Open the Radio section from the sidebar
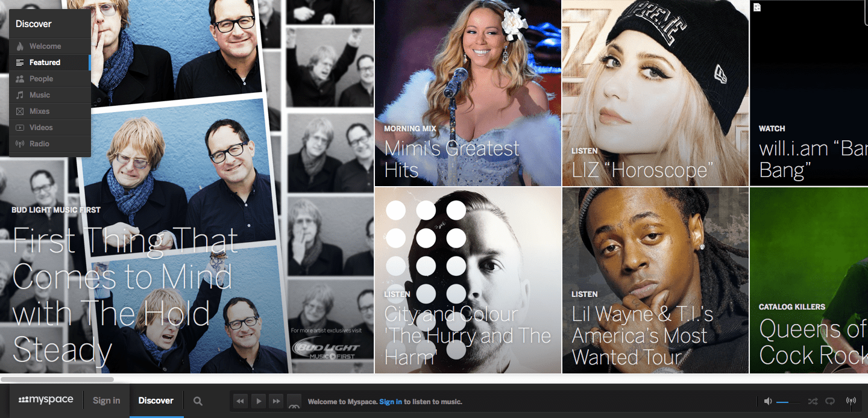The width and height of the screenshot is (868, 418). click(x=21, y=143)
